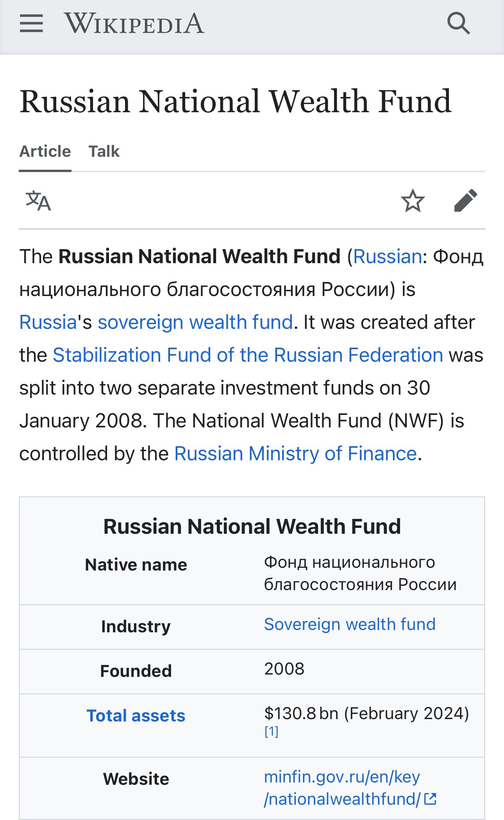Click the external link arrow icon
This screenshot has height=820, width=504.
click(x=430, y=799)
